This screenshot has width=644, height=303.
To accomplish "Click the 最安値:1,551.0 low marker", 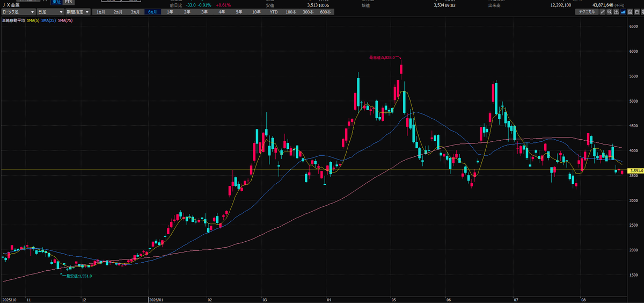I will click(x=79, y=276).
